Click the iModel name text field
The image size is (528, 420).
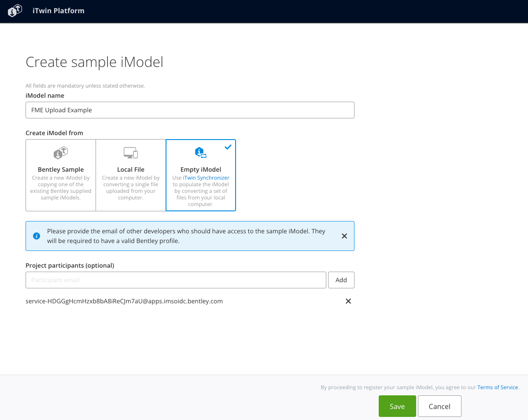click(189, 110)
